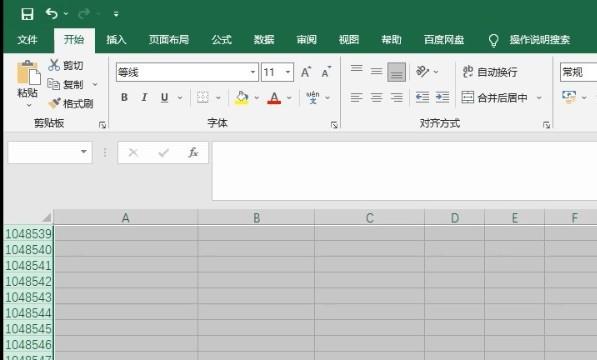Expand the 复制 dropdown arrow

coord(95,84)
